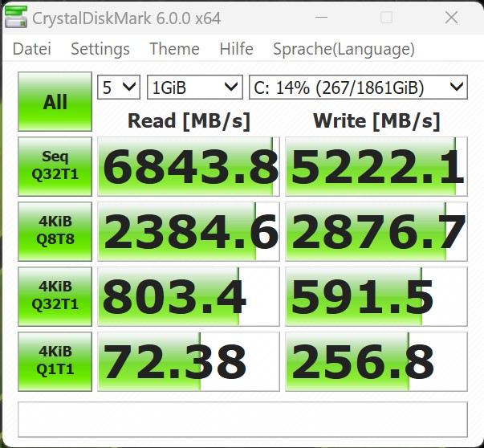Start the 4KiB Q32T1 test

[x=55, y=296]
